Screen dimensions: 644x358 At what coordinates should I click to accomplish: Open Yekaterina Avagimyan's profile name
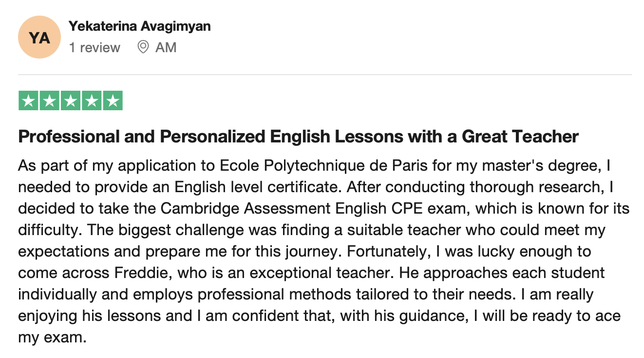[140, 26]
